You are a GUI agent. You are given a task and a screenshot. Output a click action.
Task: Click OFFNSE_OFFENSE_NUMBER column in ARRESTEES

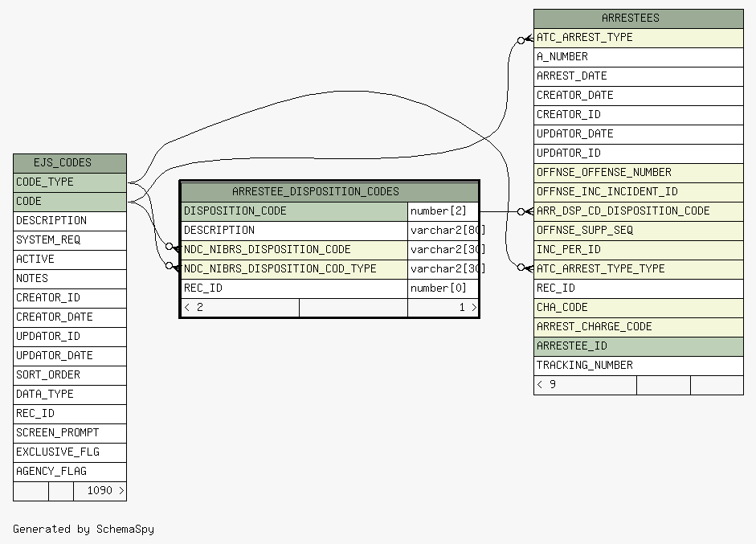tap(639, 173)
